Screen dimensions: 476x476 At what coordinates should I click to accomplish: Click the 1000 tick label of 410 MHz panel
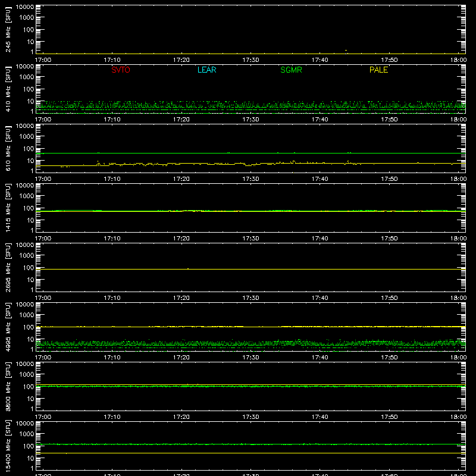pos(27,77)
